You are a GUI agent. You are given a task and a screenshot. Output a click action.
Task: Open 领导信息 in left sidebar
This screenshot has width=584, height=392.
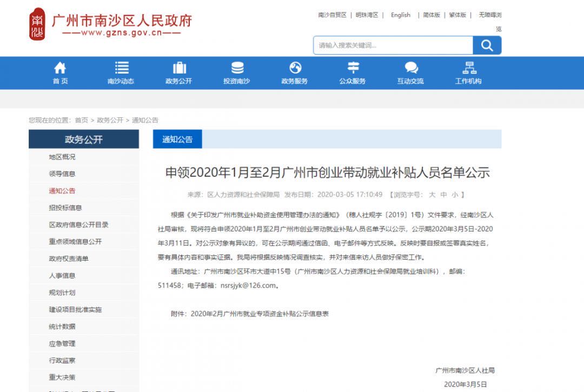(62, 174)
